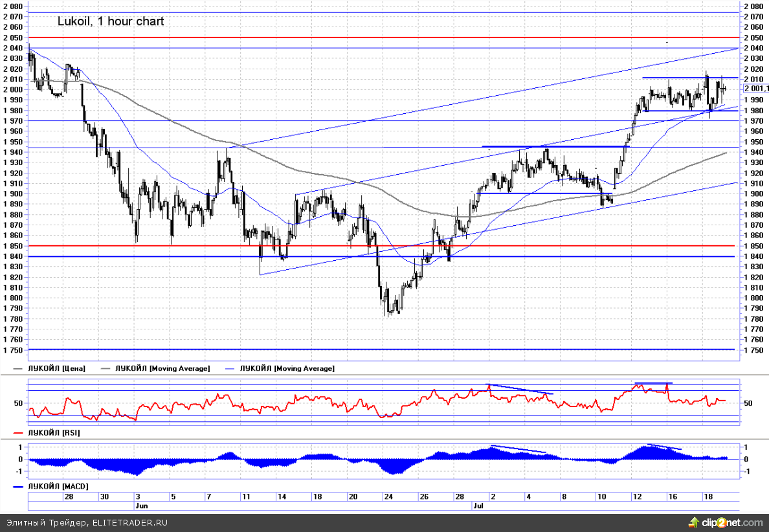Click date 24 on the time axis

(x=388, y=496)
